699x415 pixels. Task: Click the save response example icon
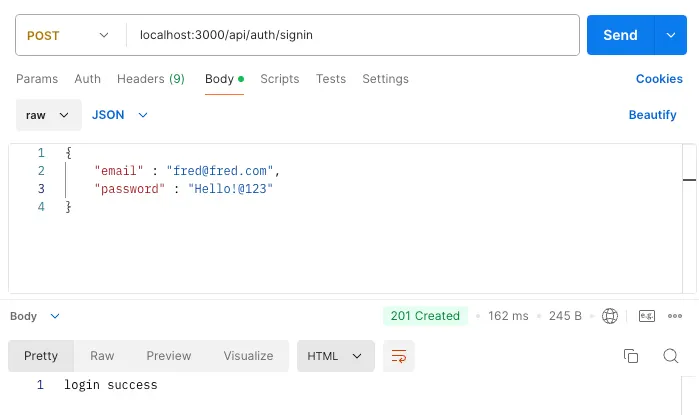[x=646, y=316]
